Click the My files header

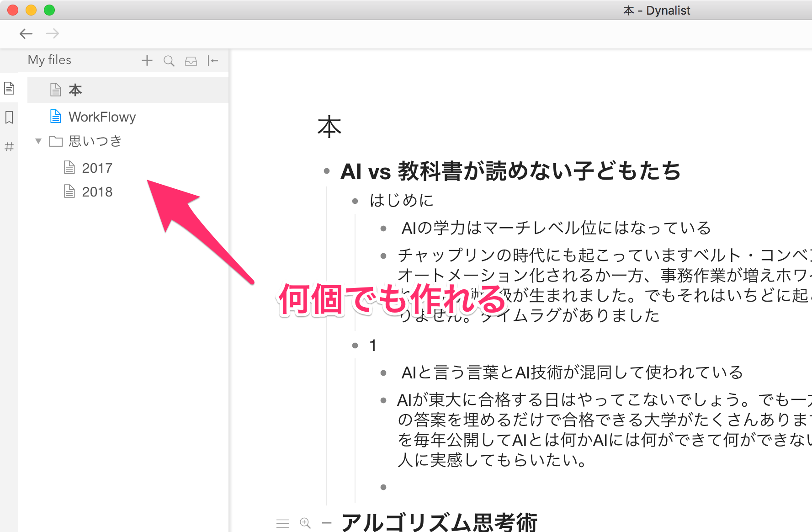pos(49,60)
